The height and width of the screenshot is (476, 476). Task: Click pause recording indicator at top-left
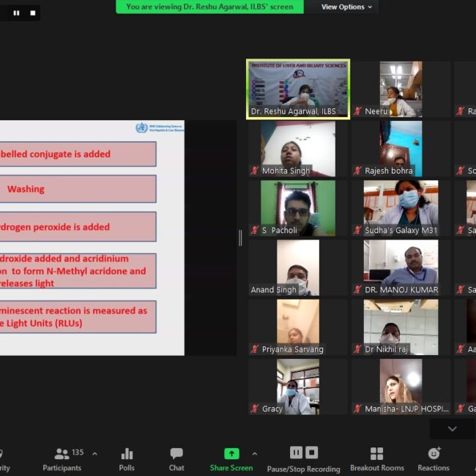(x=16, y=13)
